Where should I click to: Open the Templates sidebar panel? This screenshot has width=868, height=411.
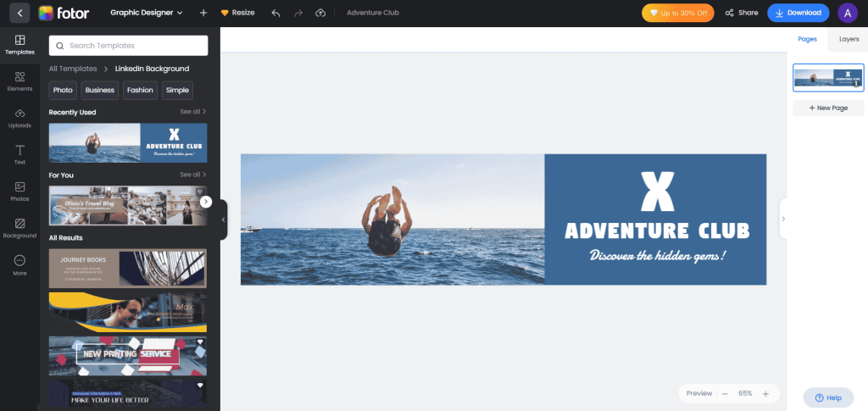(x=20, y=46)
